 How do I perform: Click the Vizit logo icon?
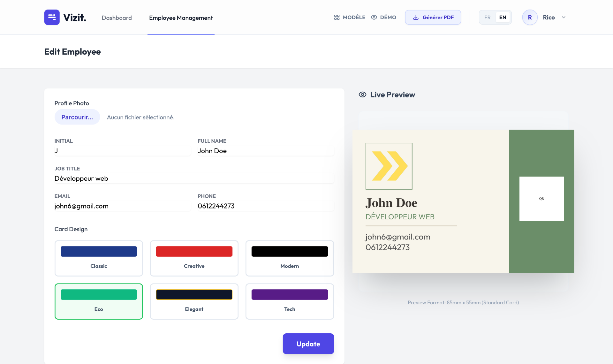coord(52,17)
